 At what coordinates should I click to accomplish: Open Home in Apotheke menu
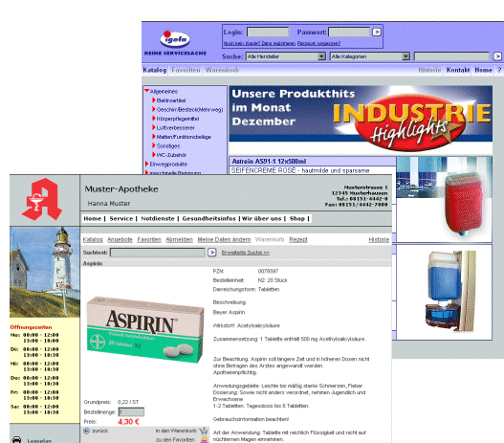coord(93,218)
